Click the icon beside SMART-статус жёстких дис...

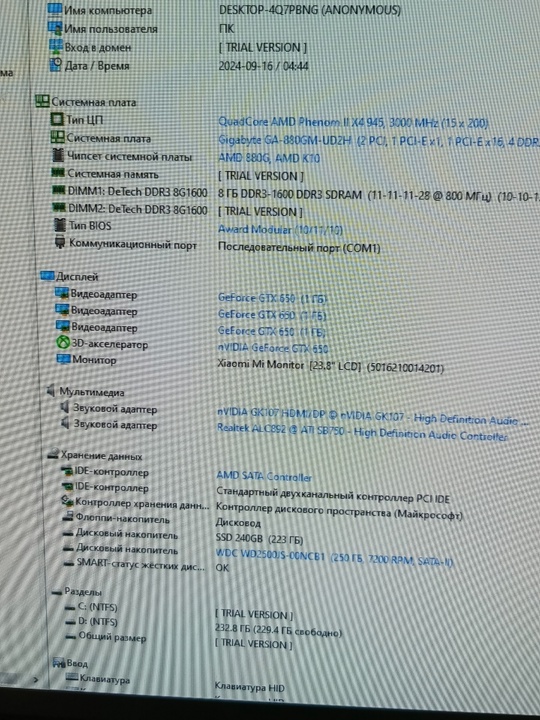click(69, 563)
